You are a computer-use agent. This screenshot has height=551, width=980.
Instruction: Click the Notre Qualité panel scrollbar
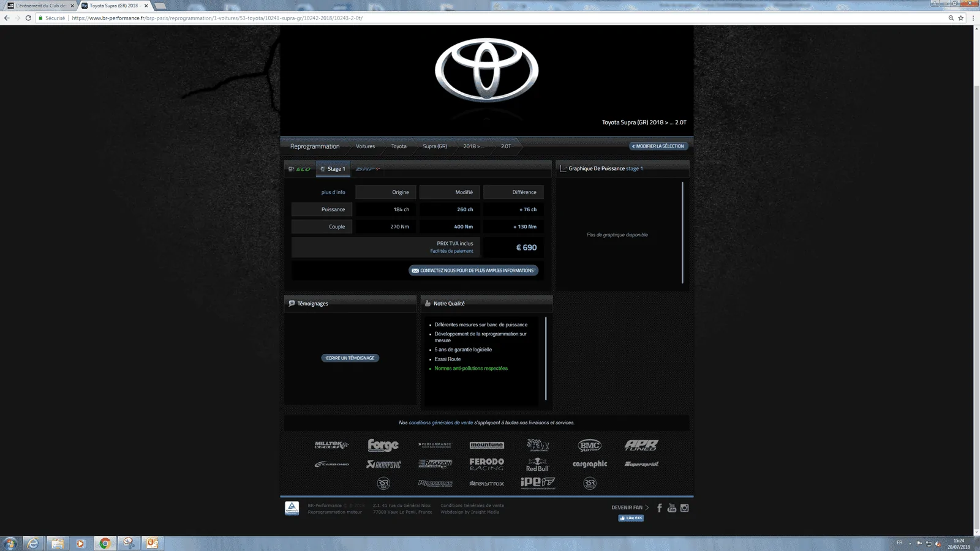pyautogui.click(x=546, y=358)
